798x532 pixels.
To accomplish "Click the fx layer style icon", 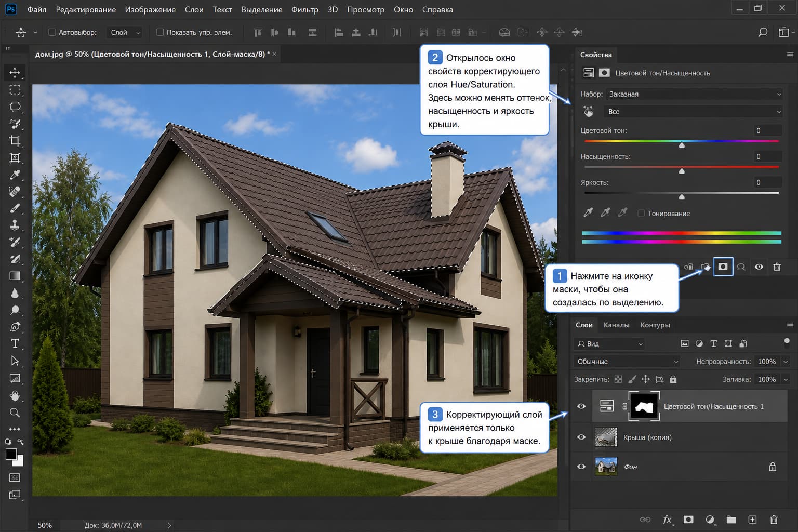I will (667, 520).
